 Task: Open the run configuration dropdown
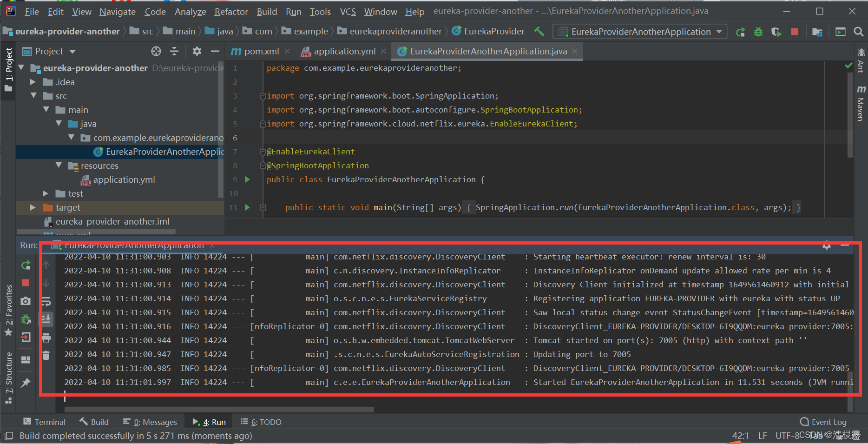coord(641,32)
